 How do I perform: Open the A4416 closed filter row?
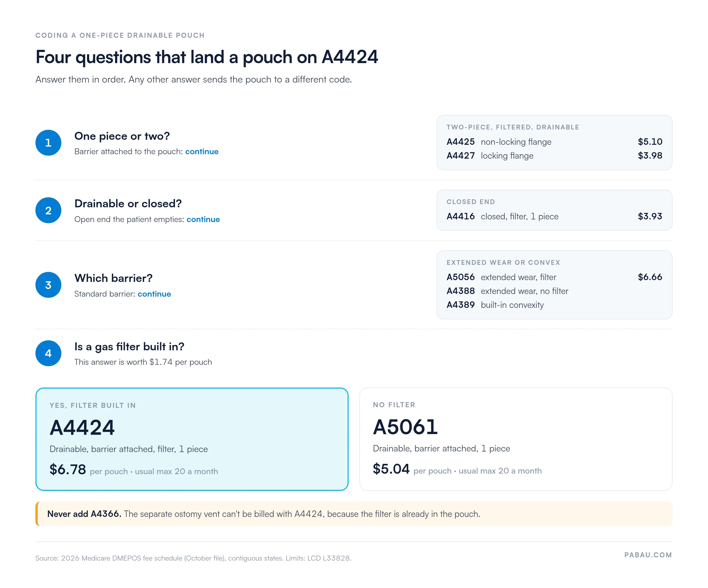(x=554, y=216)
